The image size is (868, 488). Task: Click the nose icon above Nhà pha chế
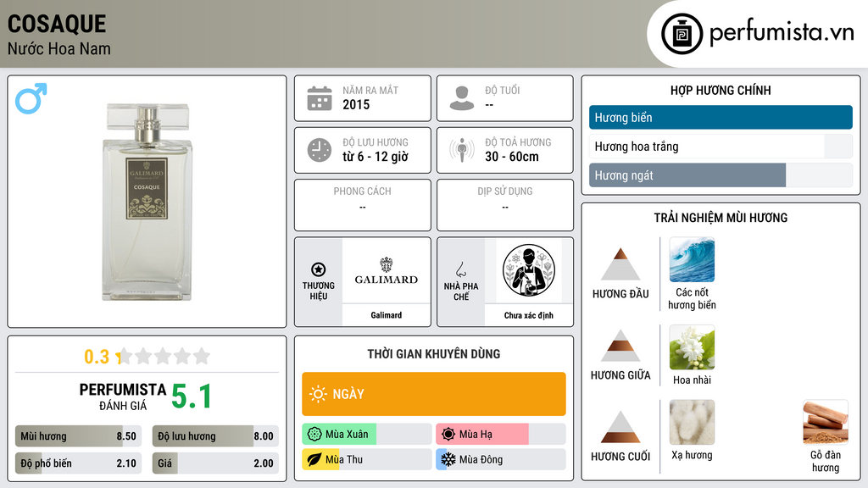(x=460, y=269)
